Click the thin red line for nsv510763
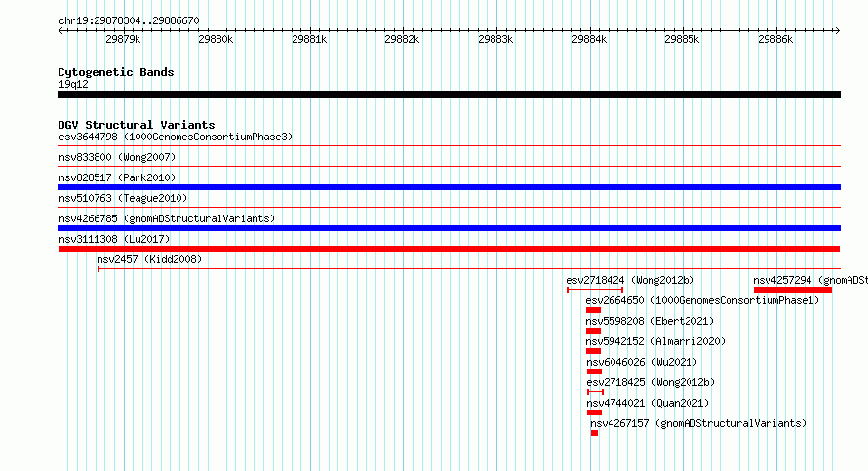The height and width of the screenshot is (471, 868). (449, 208)
